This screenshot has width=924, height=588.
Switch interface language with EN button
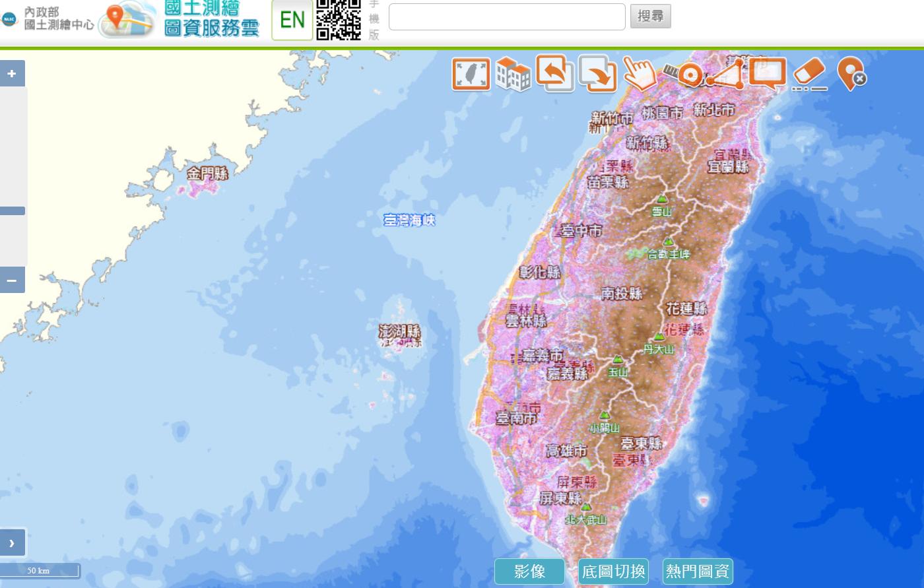292,20
